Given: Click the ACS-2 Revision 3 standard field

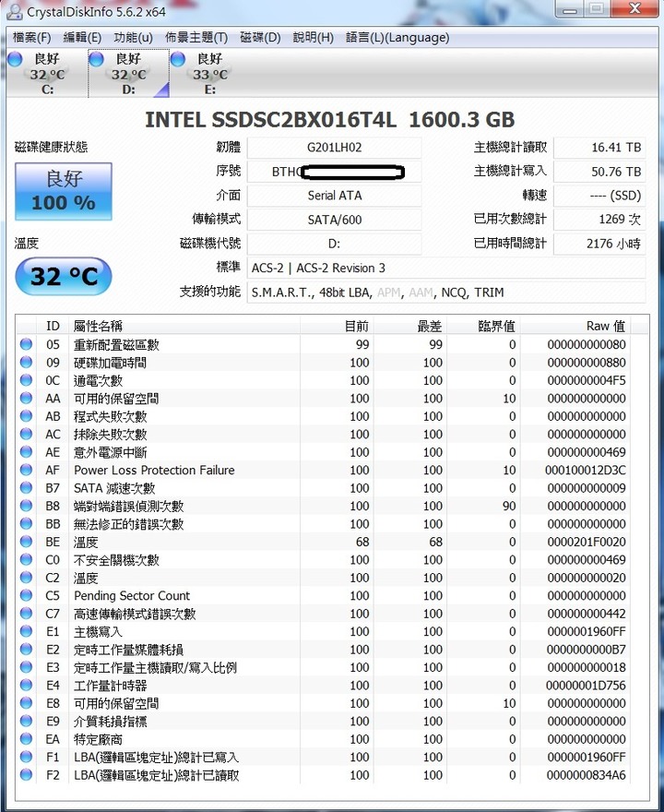Looking at the screenshot, I should (x=446, y=269).
